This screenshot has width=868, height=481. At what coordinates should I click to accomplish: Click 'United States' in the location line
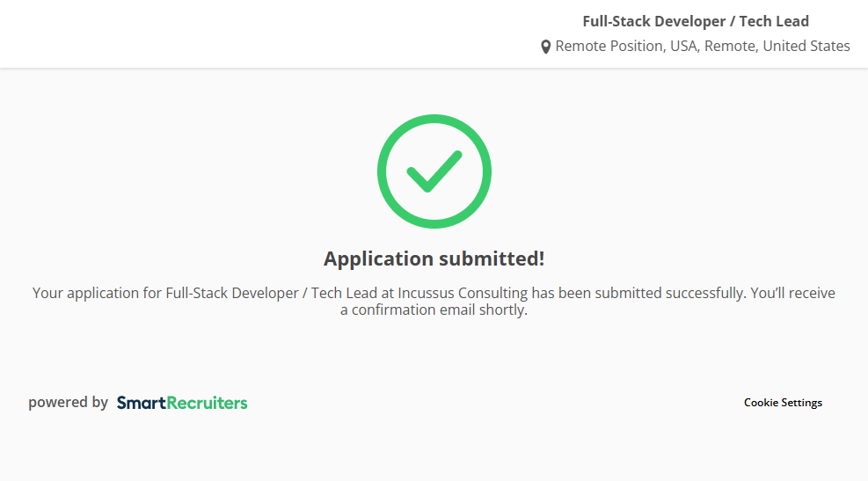click(x=806, y=46)
